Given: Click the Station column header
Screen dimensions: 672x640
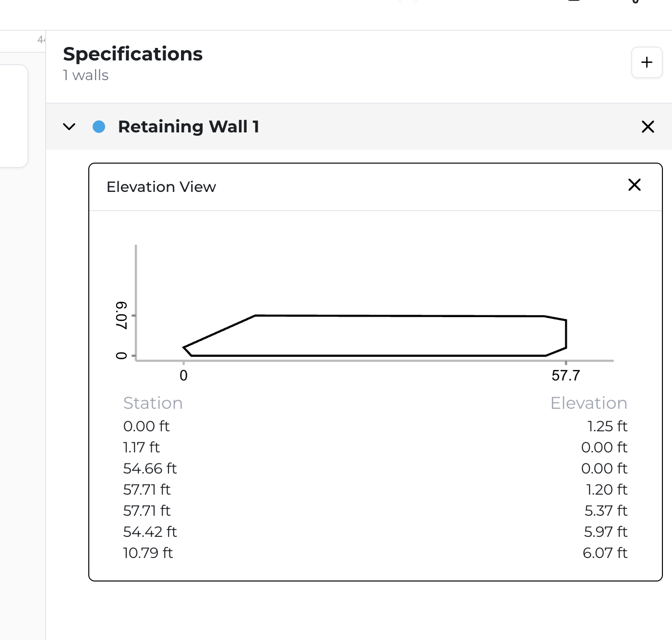Looking at the screenshot, I should coord(153,403).
